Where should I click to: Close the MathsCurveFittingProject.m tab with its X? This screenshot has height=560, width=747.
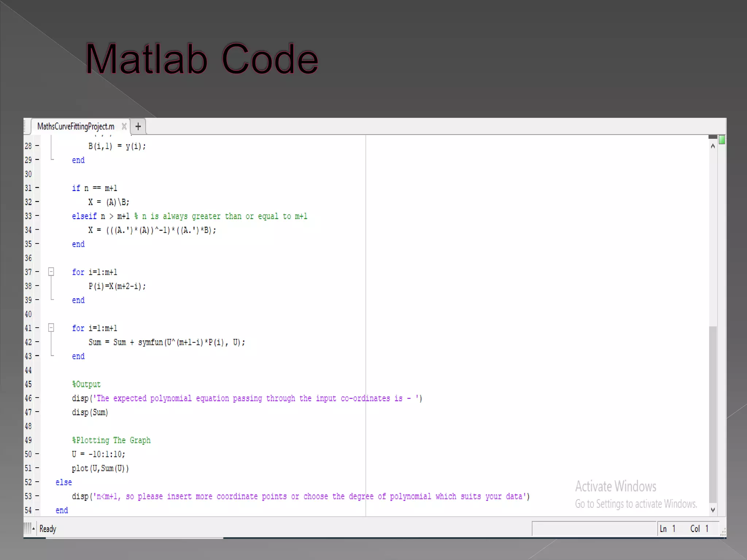[124, 127]
